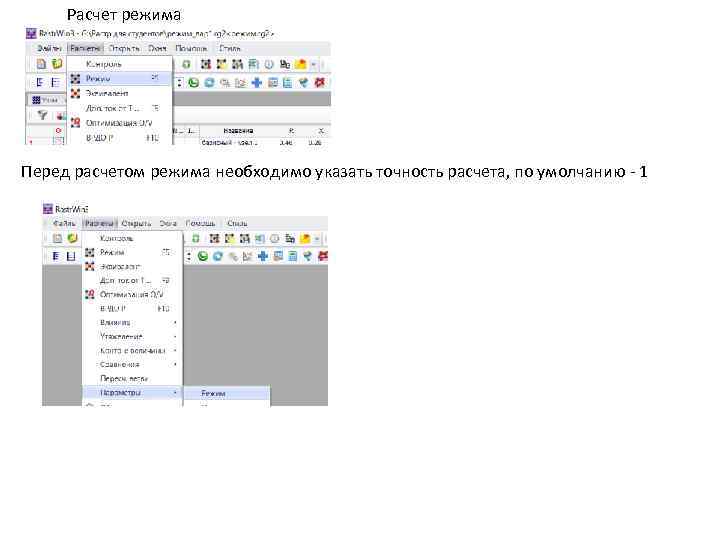
Task: Click blue circular arrow icon in the upper window
Action: click(209, 83)
